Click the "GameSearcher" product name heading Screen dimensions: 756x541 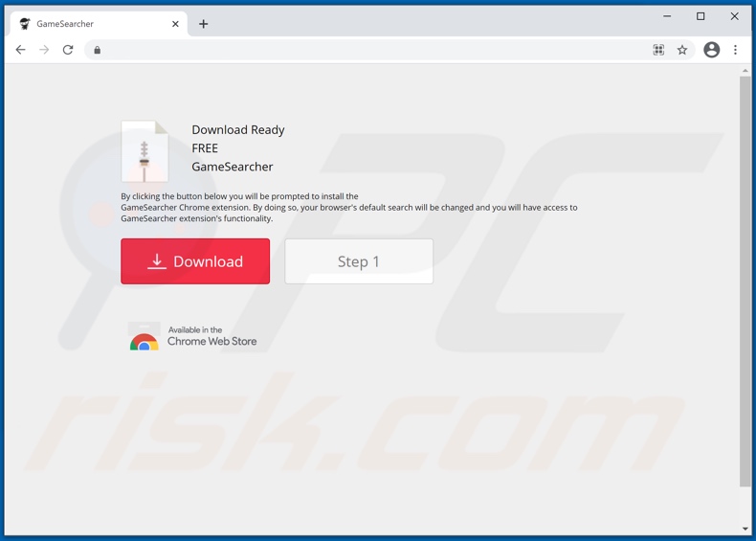(x=233, y=167)
